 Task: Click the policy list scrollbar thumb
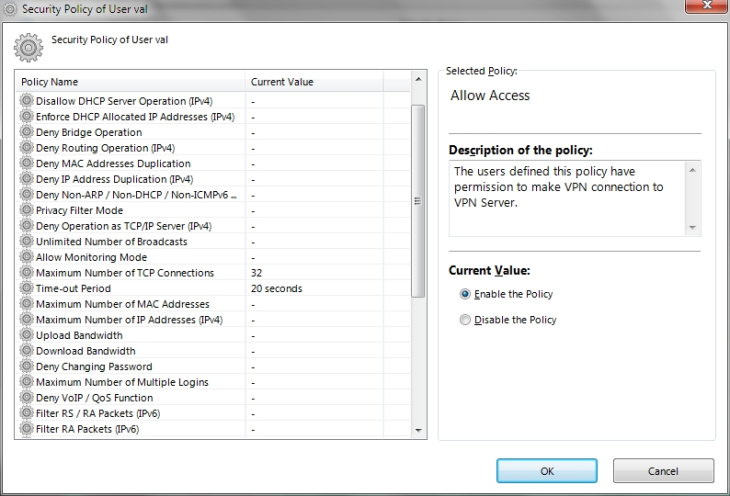tap(418, 201)
